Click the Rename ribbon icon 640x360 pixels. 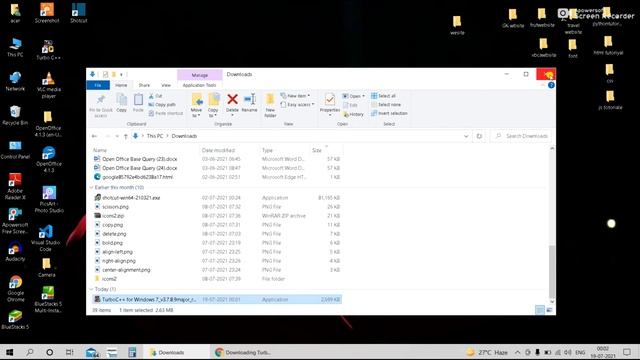pos(249,103)
